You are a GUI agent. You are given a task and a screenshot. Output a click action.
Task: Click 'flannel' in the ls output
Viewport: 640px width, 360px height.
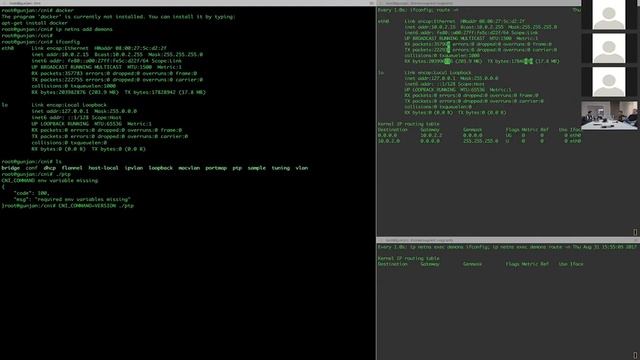point(72,168)
